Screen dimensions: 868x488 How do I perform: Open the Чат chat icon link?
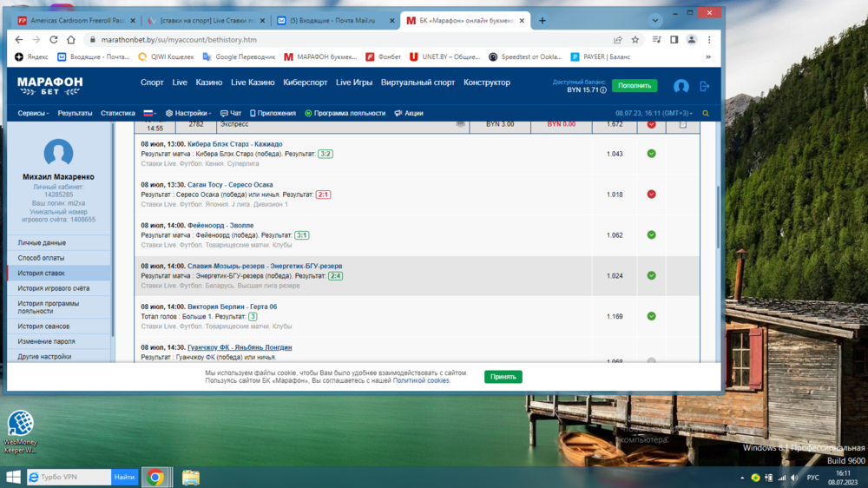(231, 114)
